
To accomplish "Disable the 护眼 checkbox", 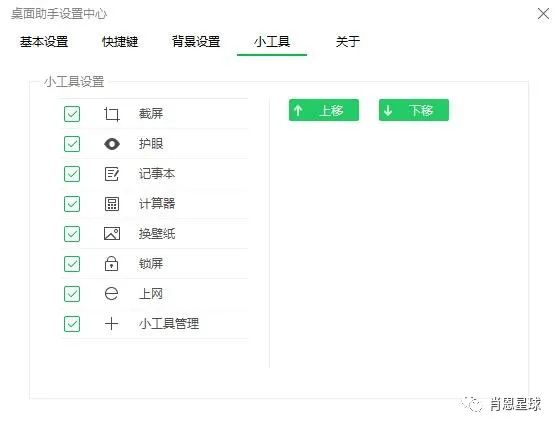I will [x=72, y=144].
